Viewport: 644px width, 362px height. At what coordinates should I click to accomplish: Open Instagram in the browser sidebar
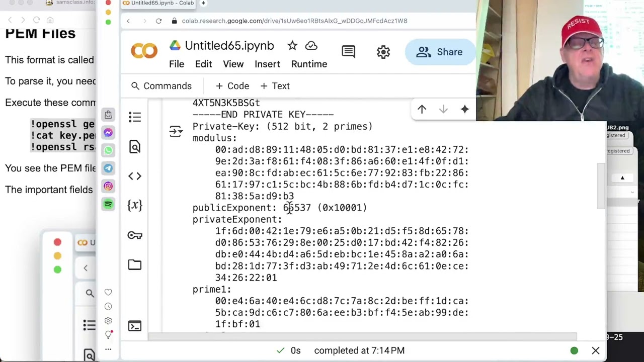coord(108,186)
